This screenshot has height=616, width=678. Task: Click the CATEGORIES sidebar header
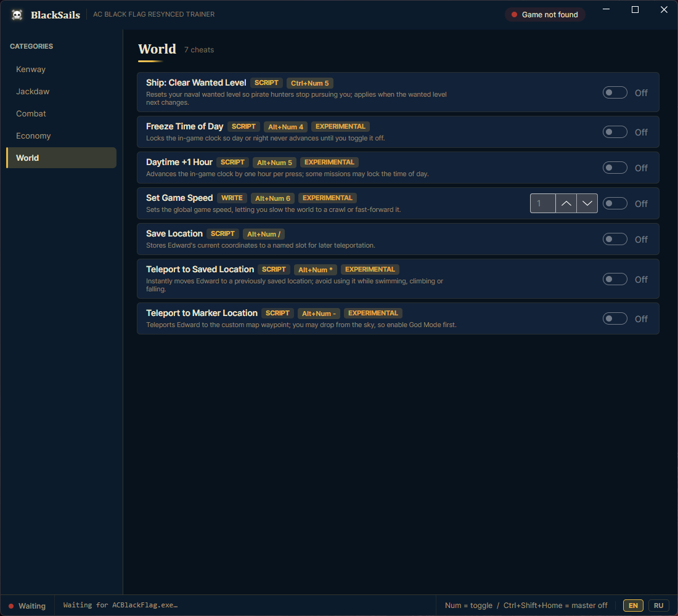click(31, 46)
